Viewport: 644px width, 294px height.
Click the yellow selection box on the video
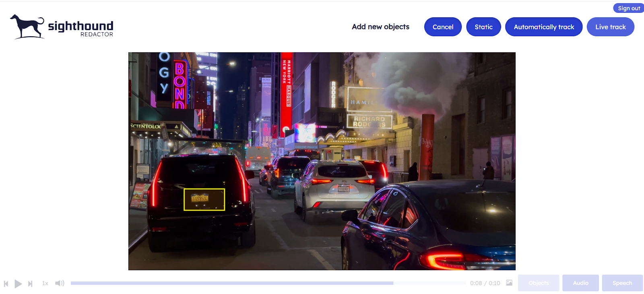pyautogui.click(x=204, y=199)
